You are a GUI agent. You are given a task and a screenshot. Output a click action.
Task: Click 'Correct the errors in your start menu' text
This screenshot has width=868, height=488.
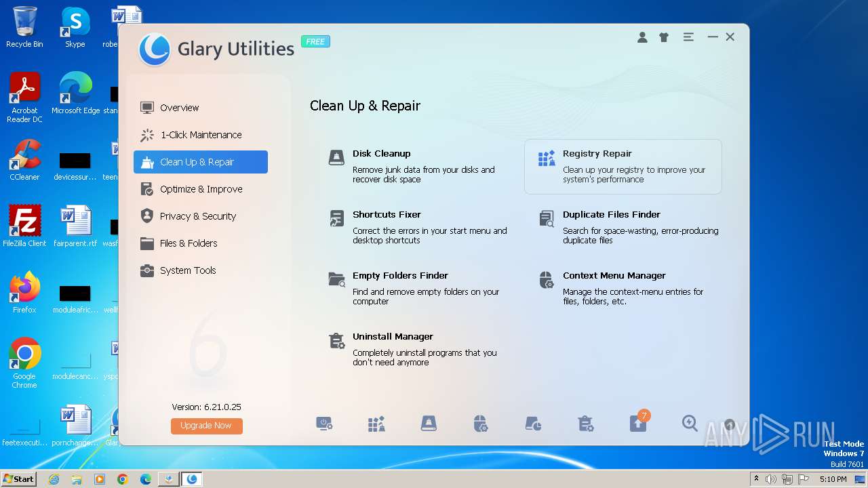[x=430, y=236]
